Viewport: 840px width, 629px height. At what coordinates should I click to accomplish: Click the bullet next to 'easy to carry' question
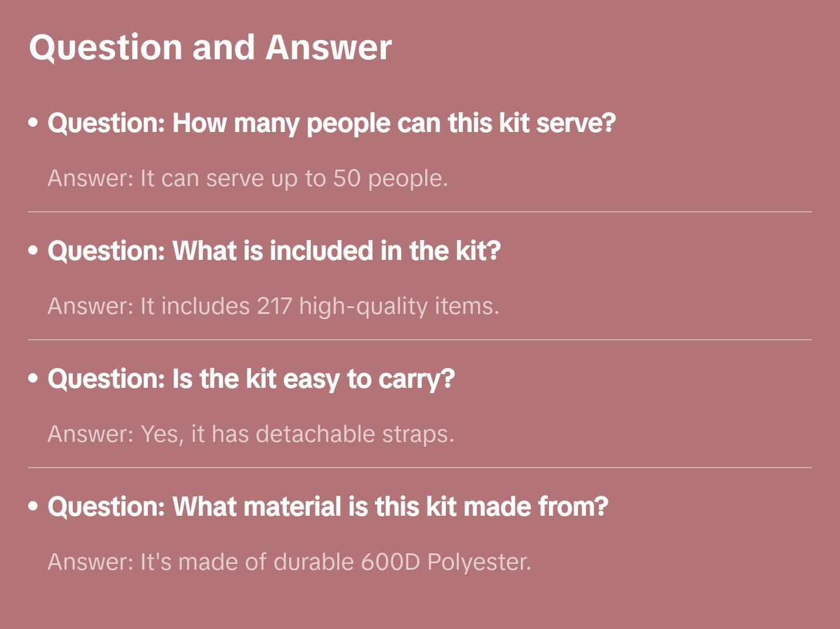33,378
